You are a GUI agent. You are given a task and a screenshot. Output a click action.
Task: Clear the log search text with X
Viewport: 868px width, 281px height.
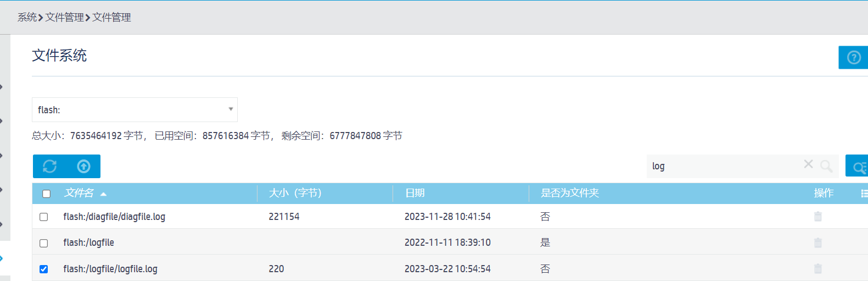pyautogui.click(x=808, y=164)
